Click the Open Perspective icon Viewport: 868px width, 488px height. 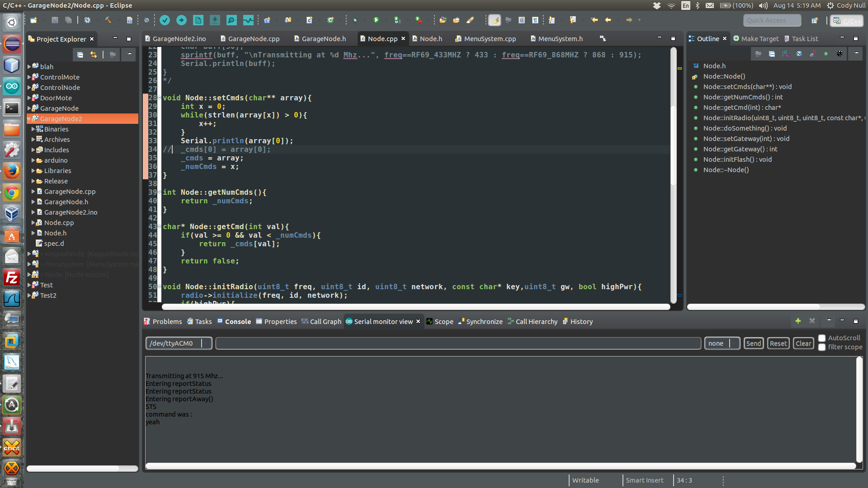click(x=815, y=20)
